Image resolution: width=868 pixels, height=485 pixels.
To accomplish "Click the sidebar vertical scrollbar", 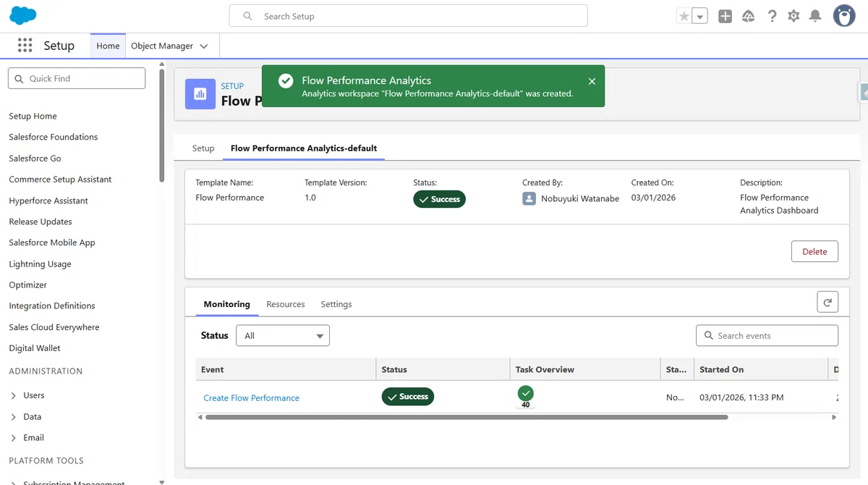I will point(162,127).
